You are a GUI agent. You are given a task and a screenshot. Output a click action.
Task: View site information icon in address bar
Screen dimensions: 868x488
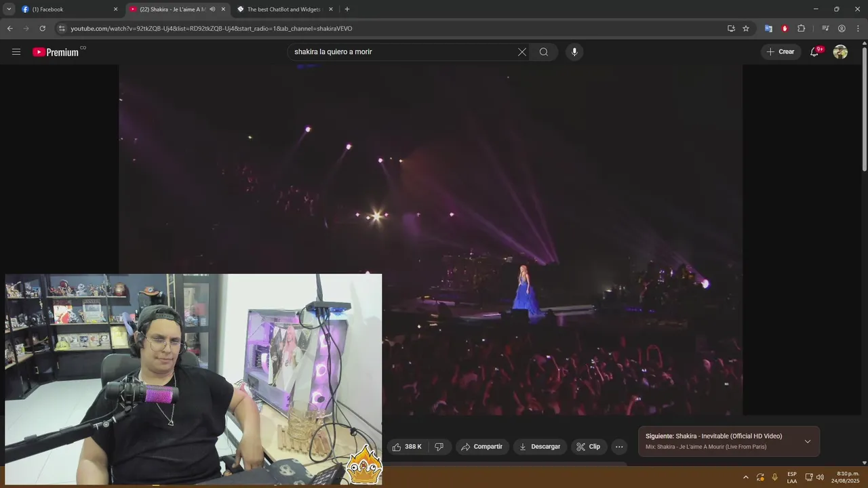(62, 28)
